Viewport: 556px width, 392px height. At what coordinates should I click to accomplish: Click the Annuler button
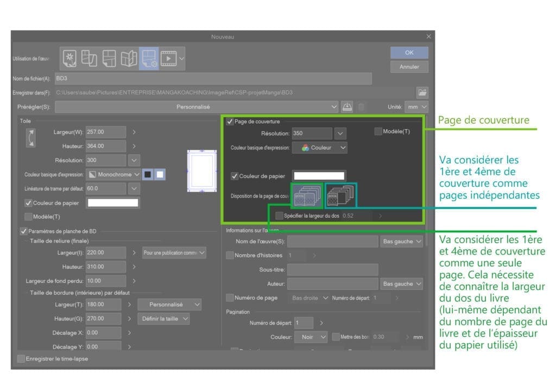coord(409,67)
